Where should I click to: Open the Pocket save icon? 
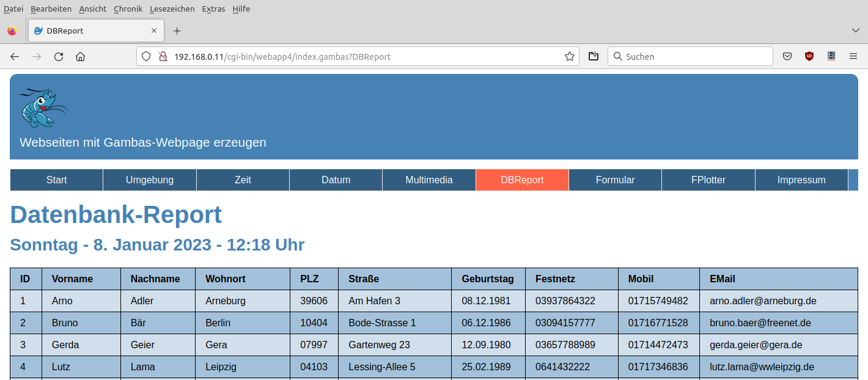pos(787,57)
